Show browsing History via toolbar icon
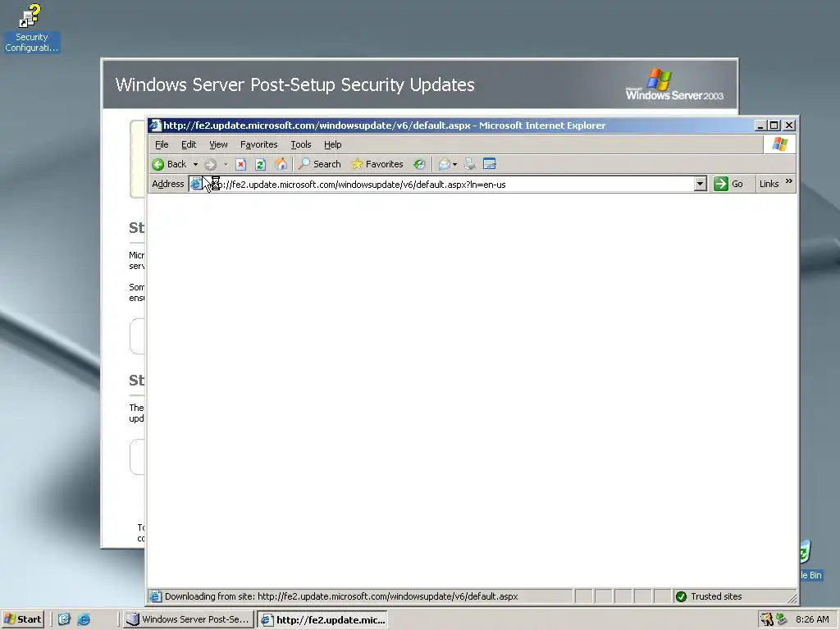 pos(419,164)
